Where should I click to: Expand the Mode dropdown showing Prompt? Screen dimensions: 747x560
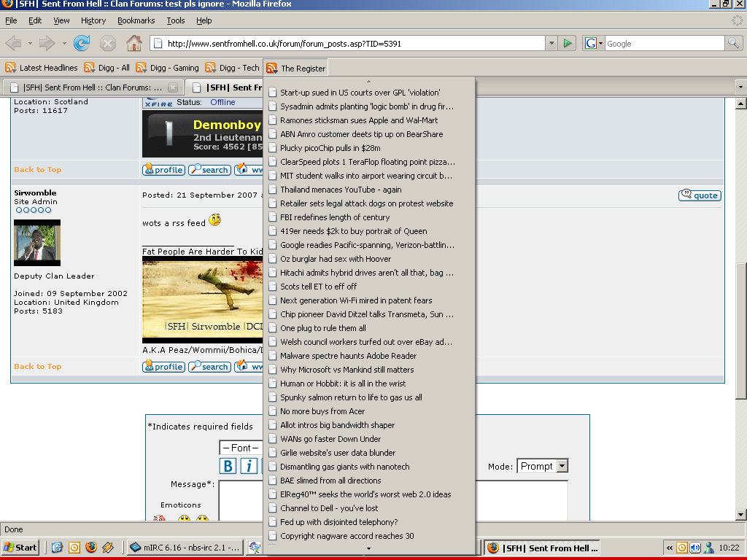[561, 467]
